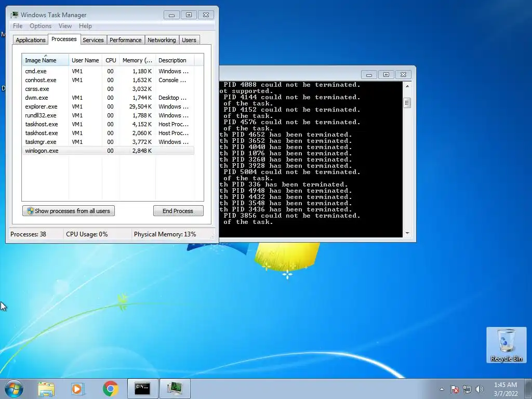Image resolution: width=532 pixels, height=399 pixels.
Task: Select taskhost.exe row using 2,060 K
Action: 108,133
